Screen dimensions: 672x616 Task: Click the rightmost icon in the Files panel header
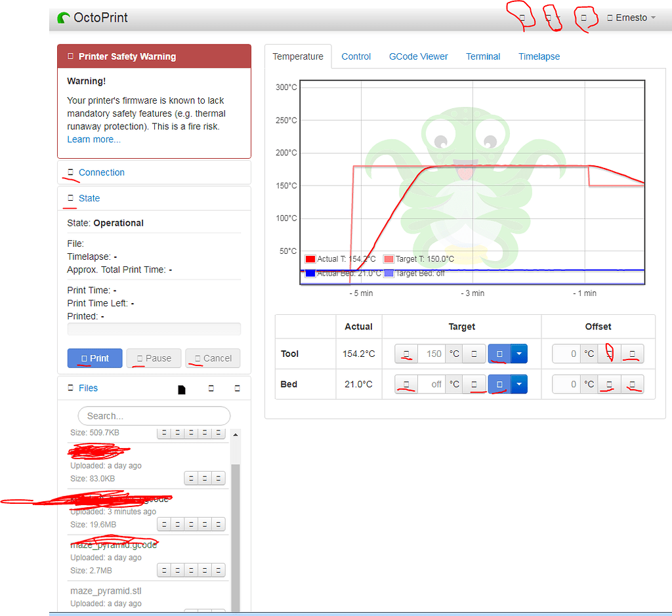coord(238,388)
